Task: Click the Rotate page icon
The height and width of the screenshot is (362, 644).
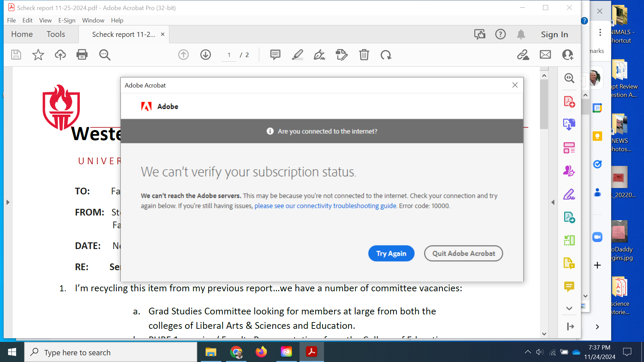Action: [386, 55]
